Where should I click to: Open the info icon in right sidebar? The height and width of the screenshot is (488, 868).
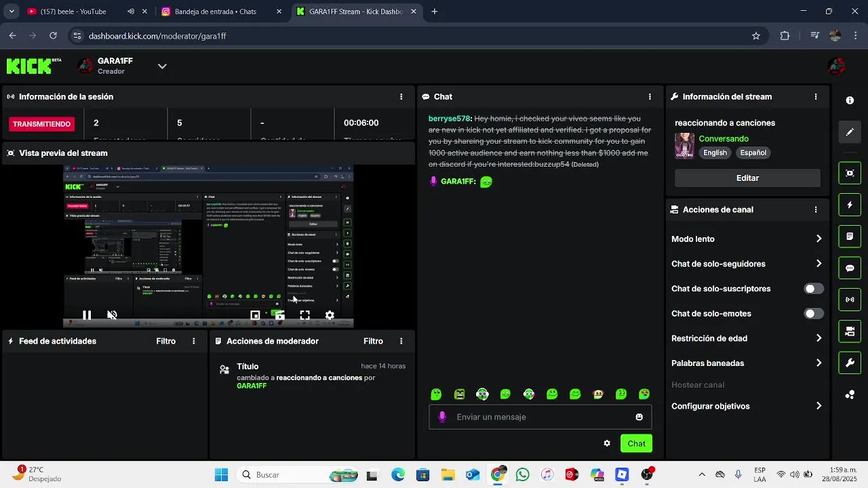[x=850, y=100]
